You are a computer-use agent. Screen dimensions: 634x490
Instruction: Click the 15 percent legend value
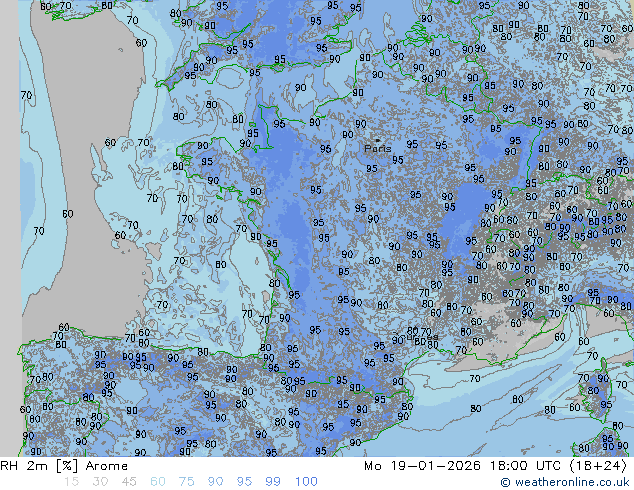pos(71,482)
